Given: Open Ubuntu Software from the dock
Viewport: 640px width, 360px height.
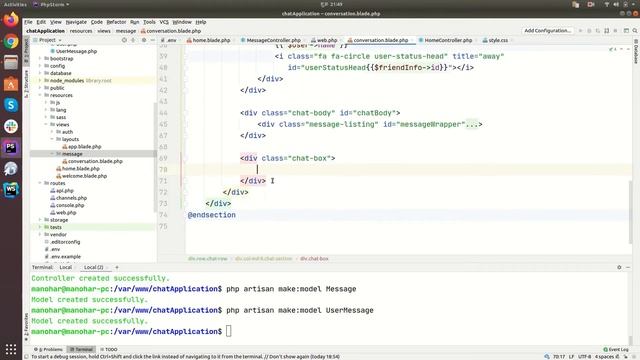Looking at the screenshot, I should tap(11, 84).
